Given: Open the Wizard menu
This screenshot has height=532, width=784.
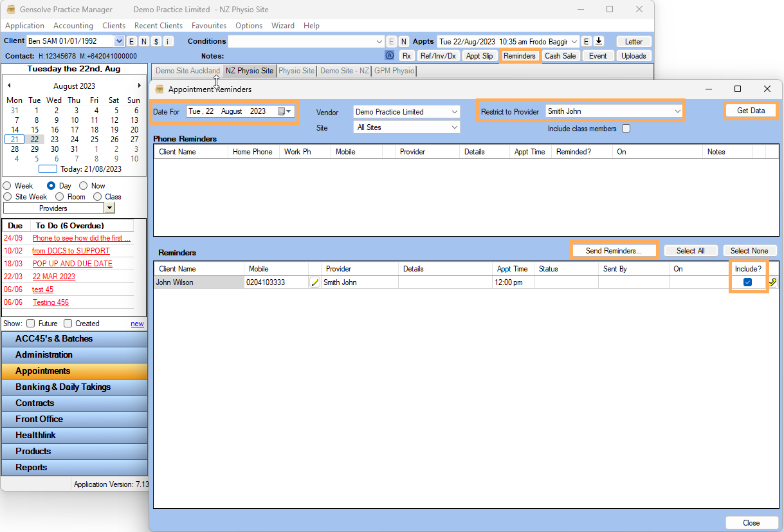Looking at the screenshot, I should [283, 26].
